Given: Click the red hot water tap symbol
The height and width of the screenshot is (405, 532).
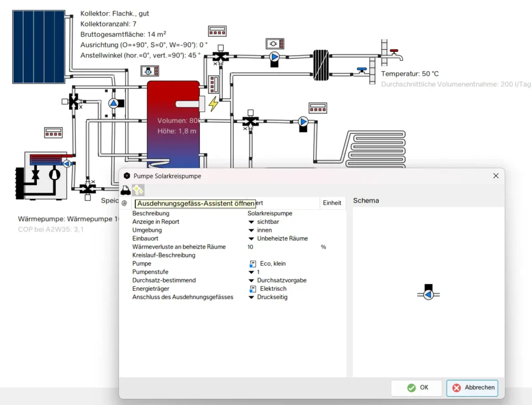Looking at the screenshot, I should pos(394,52).
